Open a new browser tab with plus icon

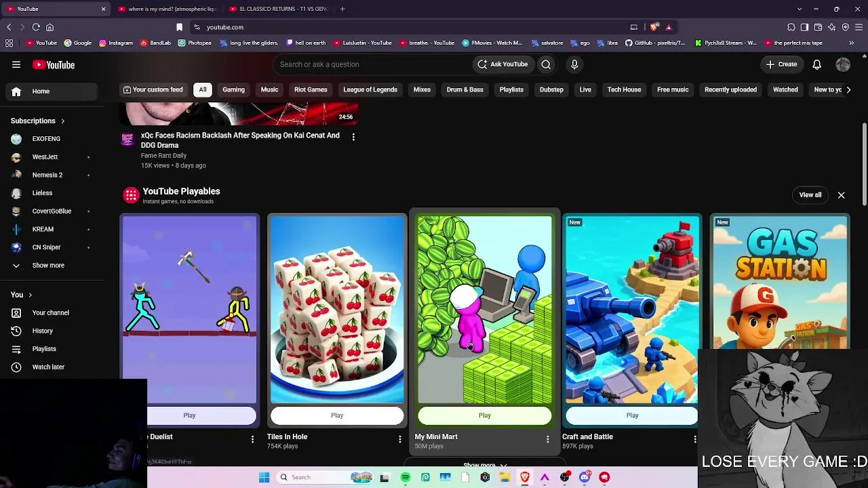(x=342, y=9)
